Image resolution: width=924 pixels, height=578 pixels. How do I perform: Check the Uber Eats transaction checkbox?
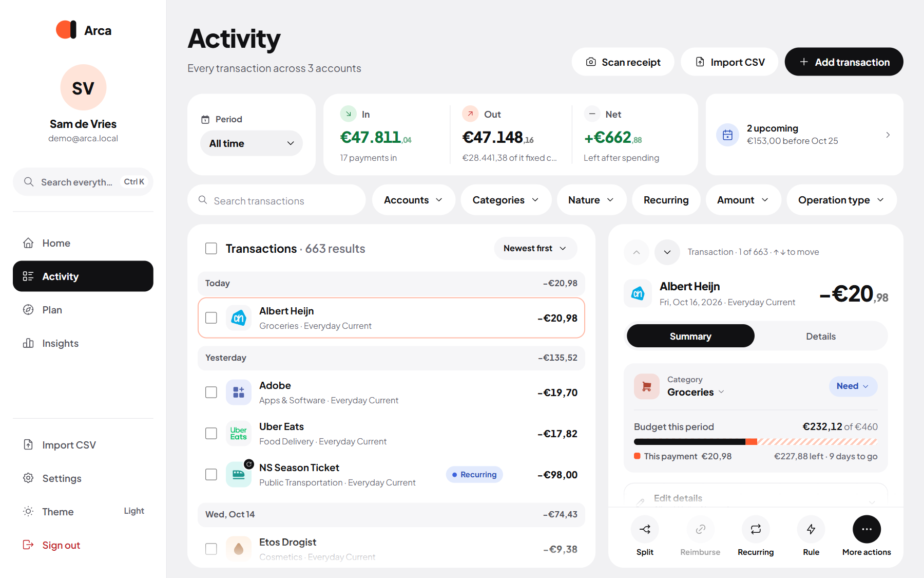coord(211,434)
